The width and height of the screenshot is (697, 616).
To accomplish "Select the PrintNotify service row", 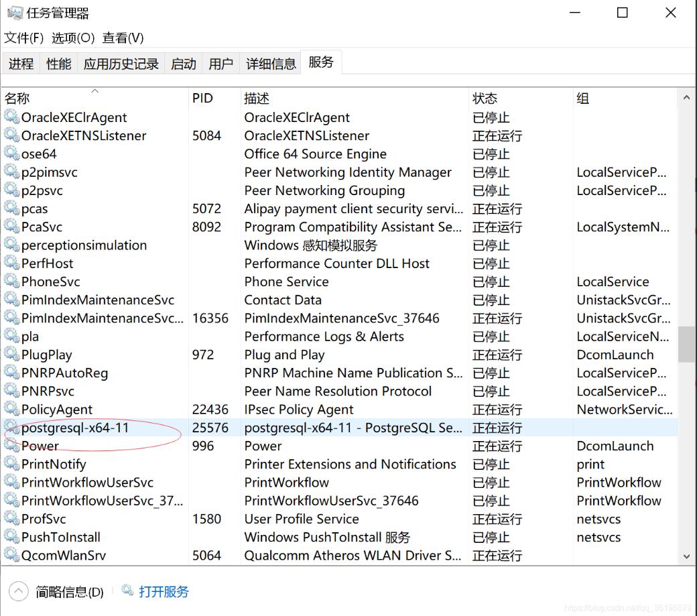I will (x=54, y=464).
